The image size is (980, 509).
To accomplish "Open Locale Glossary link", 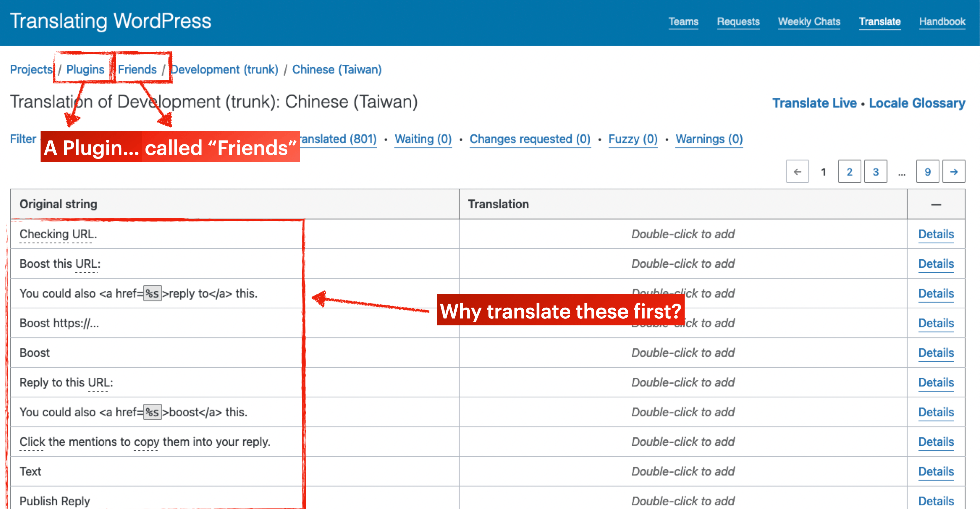I will tap(917, 103).
